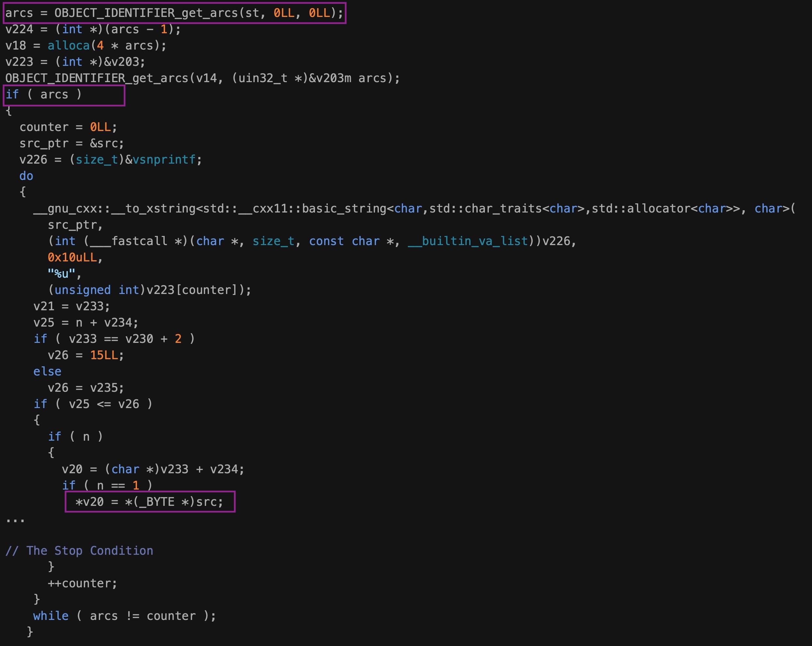The height and width of the screenshot is (646, 812).
Task: Click the 'do' keyword
Action: [x=26, y=176]
